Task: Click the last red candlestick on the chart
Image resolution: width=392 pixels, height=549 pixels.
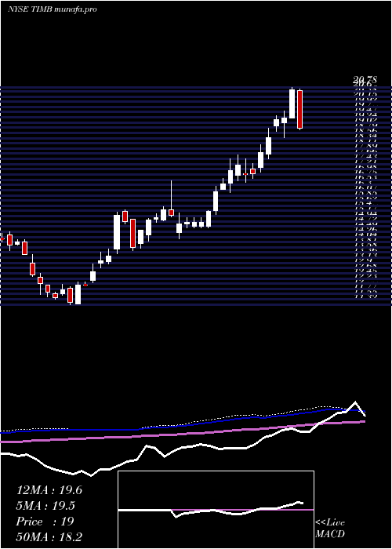Action: click(299, 110)
